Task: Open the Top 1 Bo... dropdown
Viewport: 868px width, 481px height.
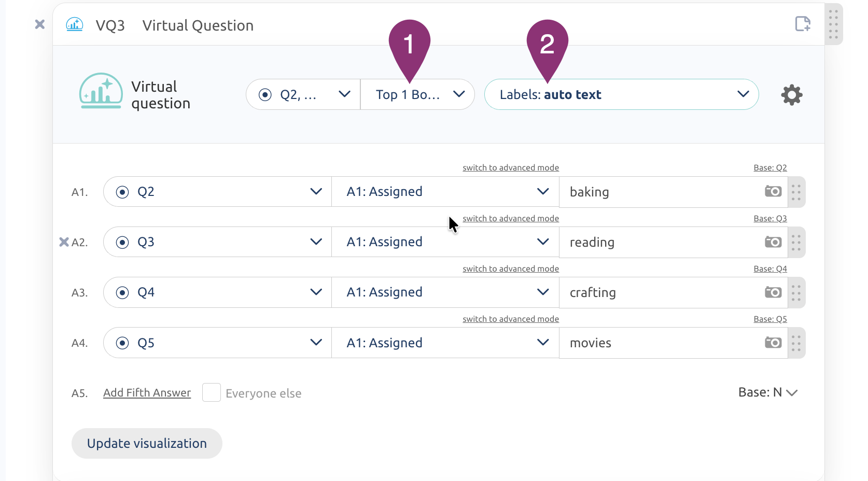Action: 418,94
